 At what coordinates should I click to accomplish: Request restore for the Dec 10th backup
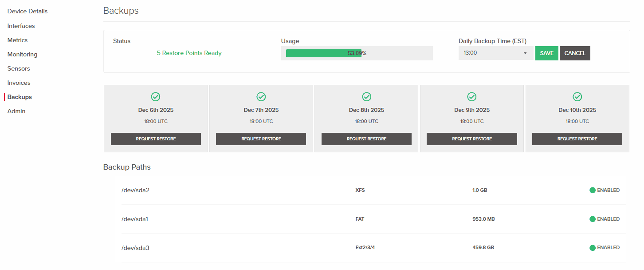point(577,139)
